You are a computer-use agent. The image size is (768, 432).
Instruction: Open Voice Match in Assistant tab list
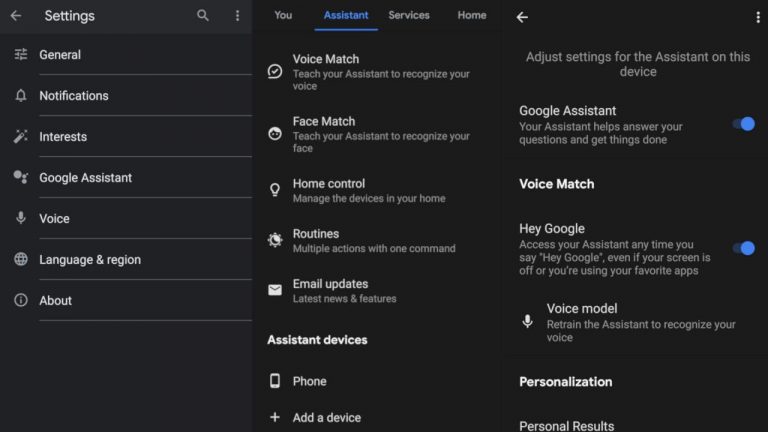377,72
